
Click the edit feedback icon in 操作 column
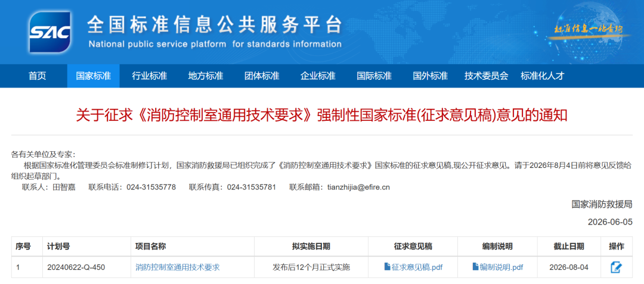pyautogui.click(x=616, y=267)
